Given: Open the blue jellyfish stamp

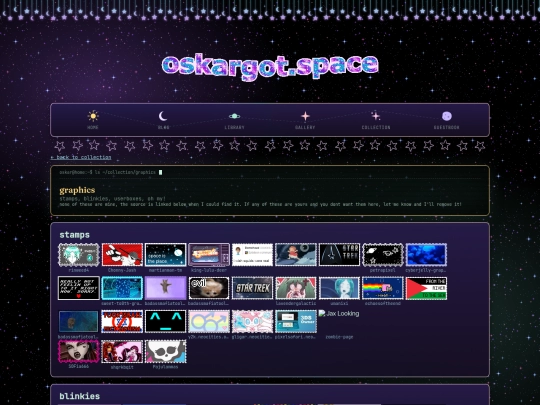Looking at the screenshot, I should tap(426, 255).
